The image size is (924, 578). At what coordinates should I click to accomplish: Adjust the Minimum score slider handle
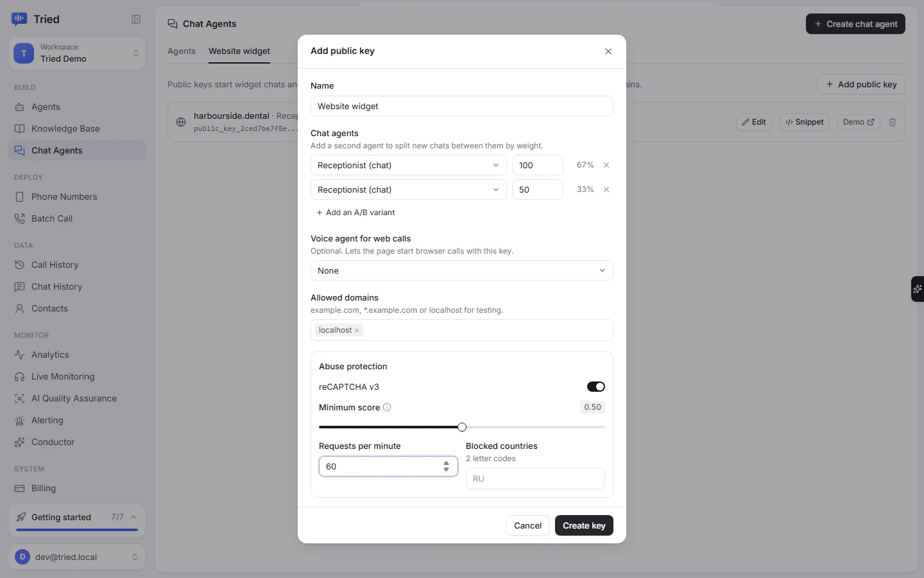coord(462,427)
